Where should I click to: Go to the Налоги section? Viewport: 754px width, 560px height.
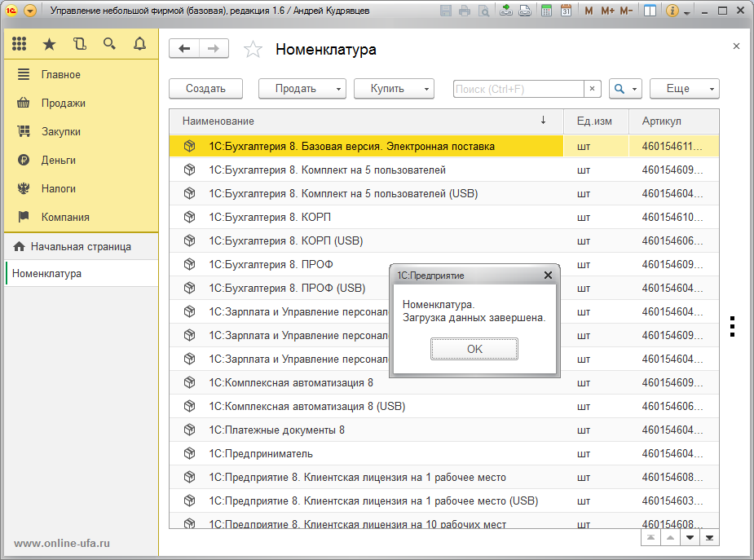click(59, 188)
